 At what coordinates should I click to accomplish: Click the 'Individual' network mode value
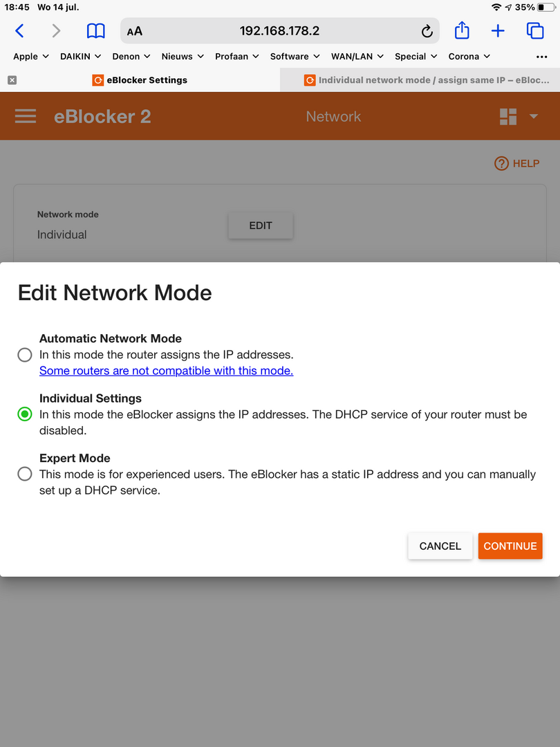coord(62,234)
